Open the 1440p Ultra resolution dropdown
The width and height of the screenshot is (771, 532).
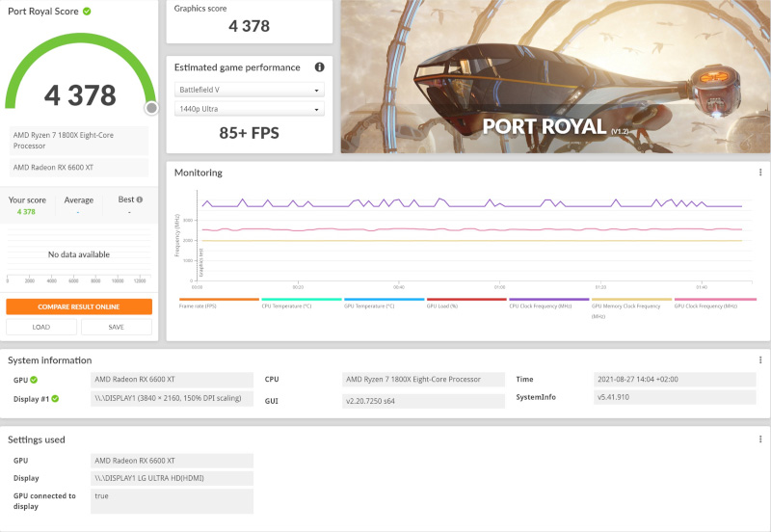click(250, 109)
